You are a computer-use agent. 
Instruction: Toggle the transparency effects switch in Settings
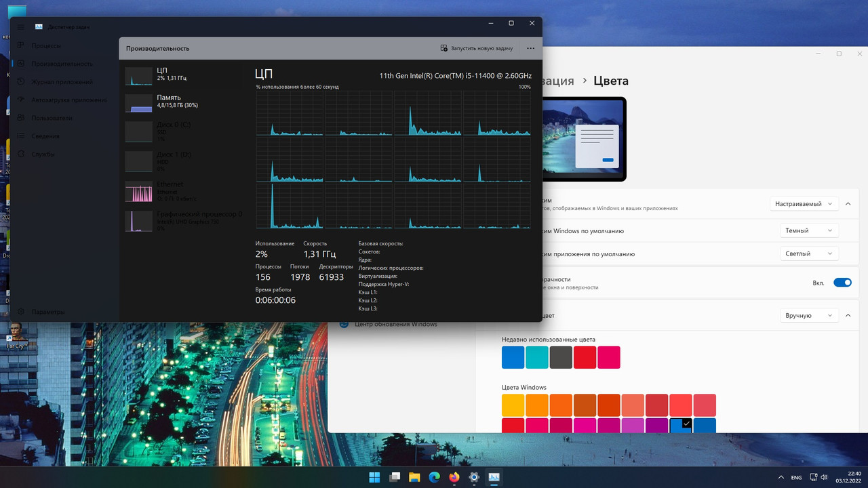pyautogui.click(x=842, y=283)
